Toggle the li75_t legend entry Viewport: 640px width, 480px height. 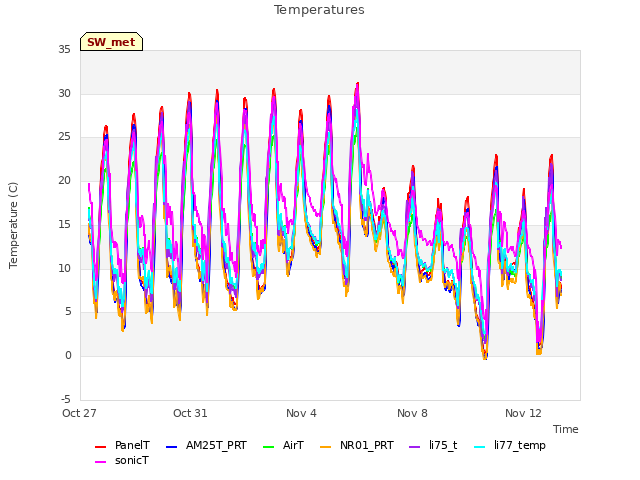pyautogui.click(x=433, y=445)
